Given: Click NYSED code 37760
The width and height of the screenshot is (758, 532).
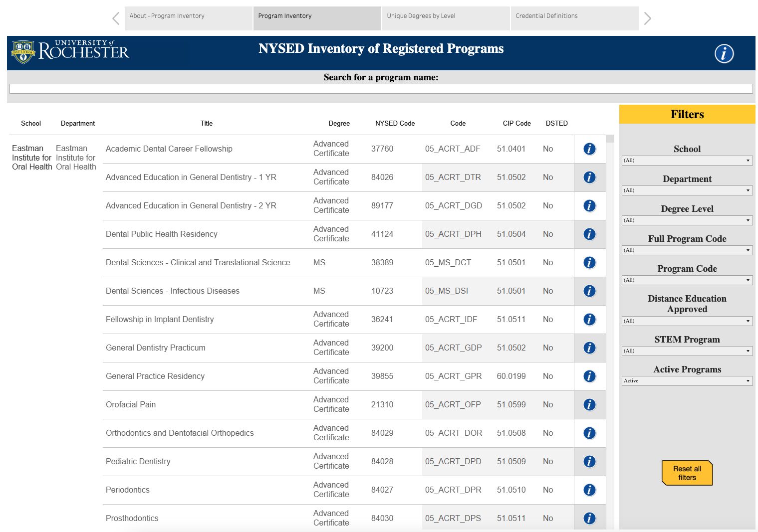Looking at the screenshot, I should coord(382,149).
